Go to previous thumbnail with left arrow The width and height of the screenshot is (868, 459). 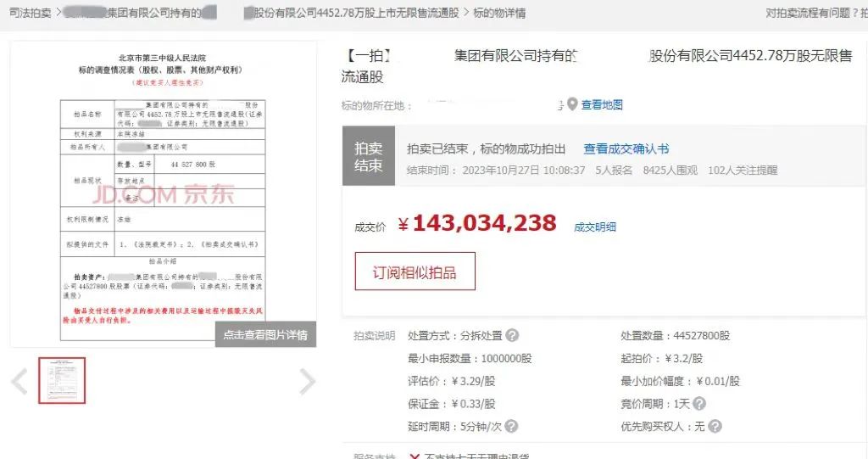(19, 382)
